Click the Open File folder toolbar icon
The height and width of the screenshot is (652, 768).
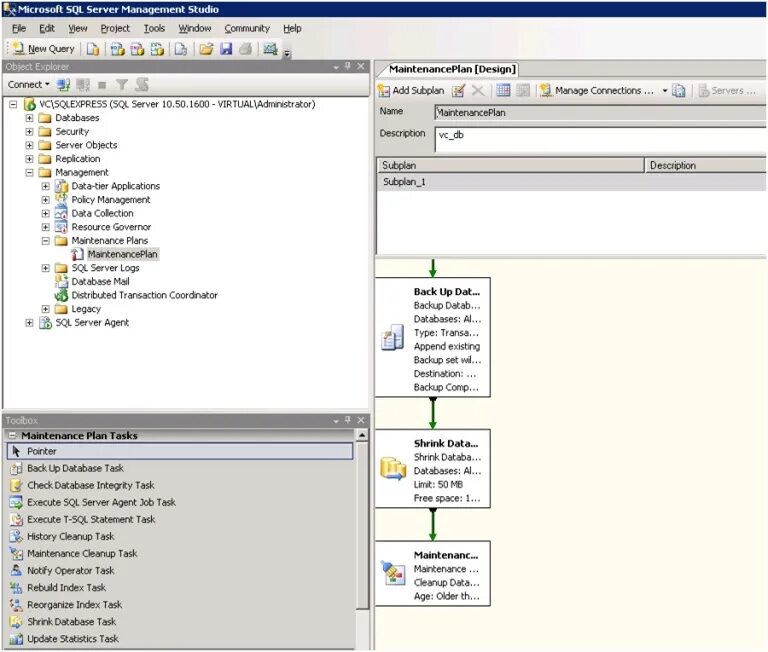click(206, 48)
